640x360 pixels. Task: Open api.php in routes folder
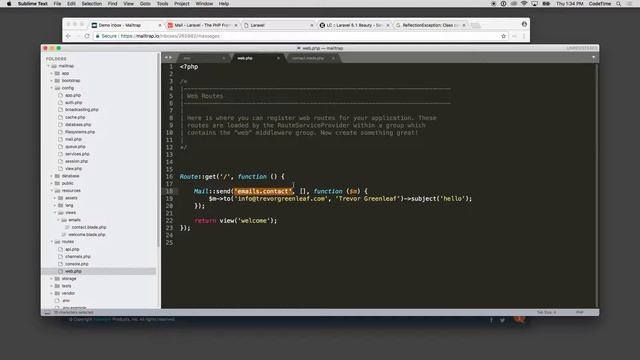[72, 249]
